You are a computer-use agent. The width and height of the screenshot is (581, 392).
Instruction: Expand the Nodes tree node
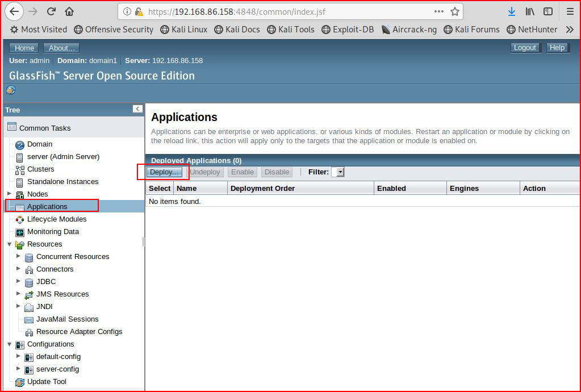9,193
